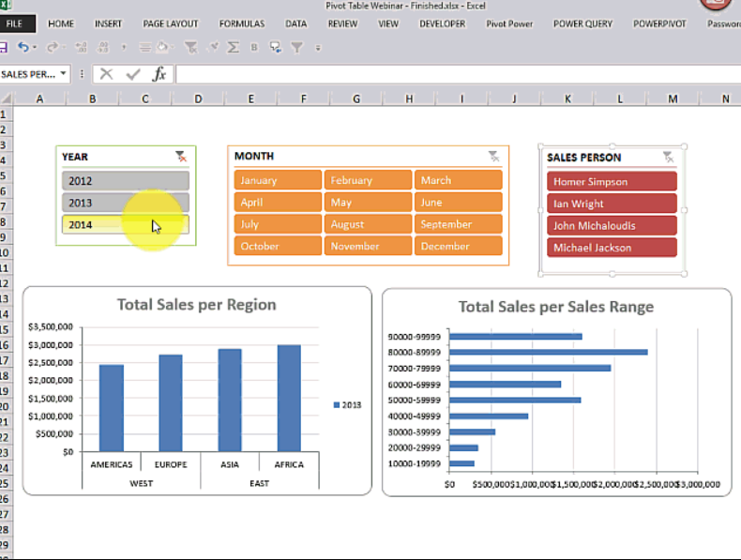741x560 pixels.
Task: Click the AutoSum sigma icon
Action: tap(233, 47)
